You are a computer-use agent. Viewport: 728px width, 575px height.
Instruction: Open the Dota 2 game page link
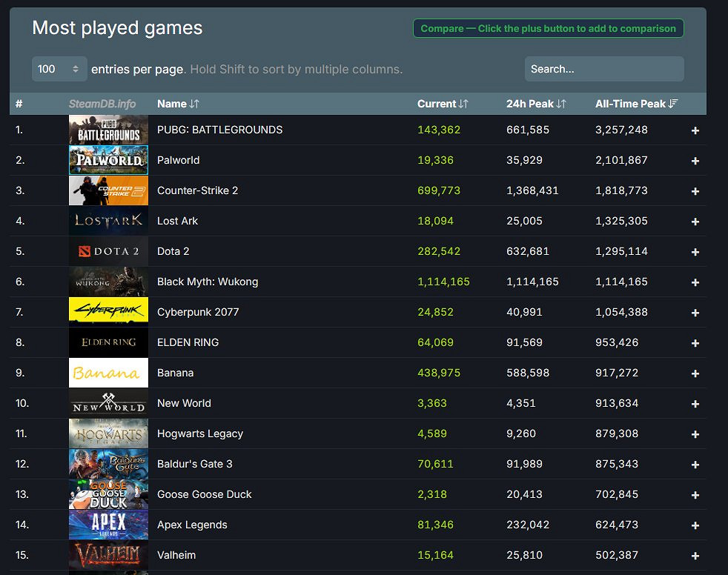[x=173, y=251]
